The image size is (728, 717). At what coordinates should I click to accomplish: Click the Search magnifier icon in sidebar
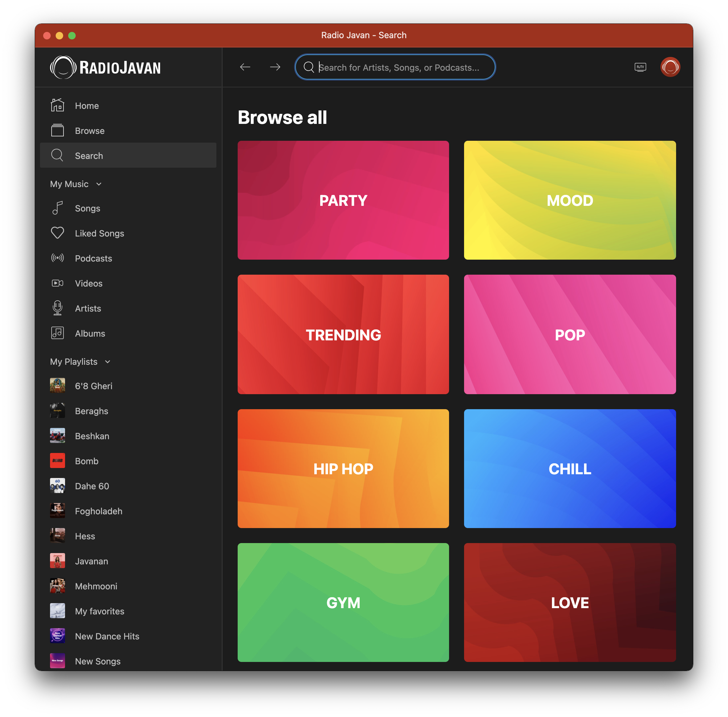[x=57, y=155]
